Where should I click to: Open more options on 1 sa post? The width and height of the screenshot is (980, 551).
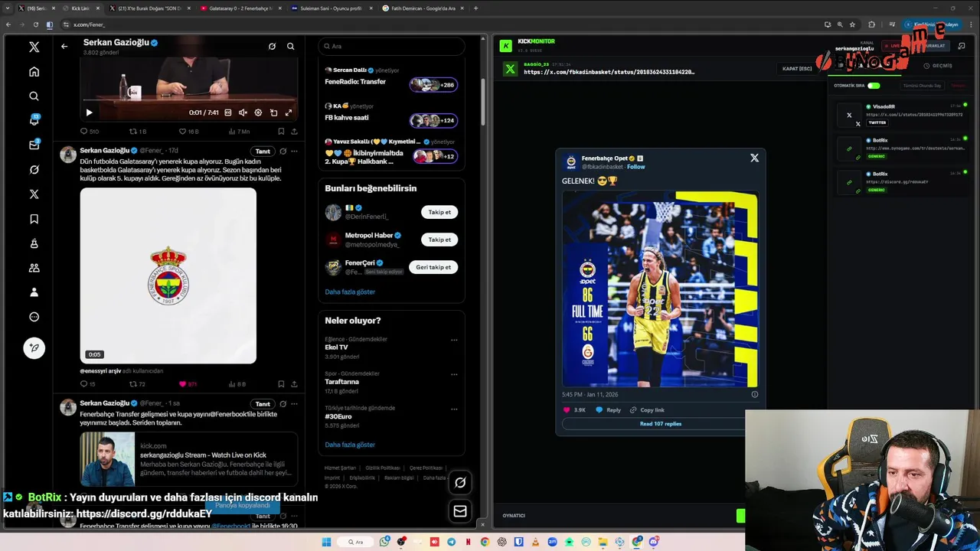pos(294,403)
